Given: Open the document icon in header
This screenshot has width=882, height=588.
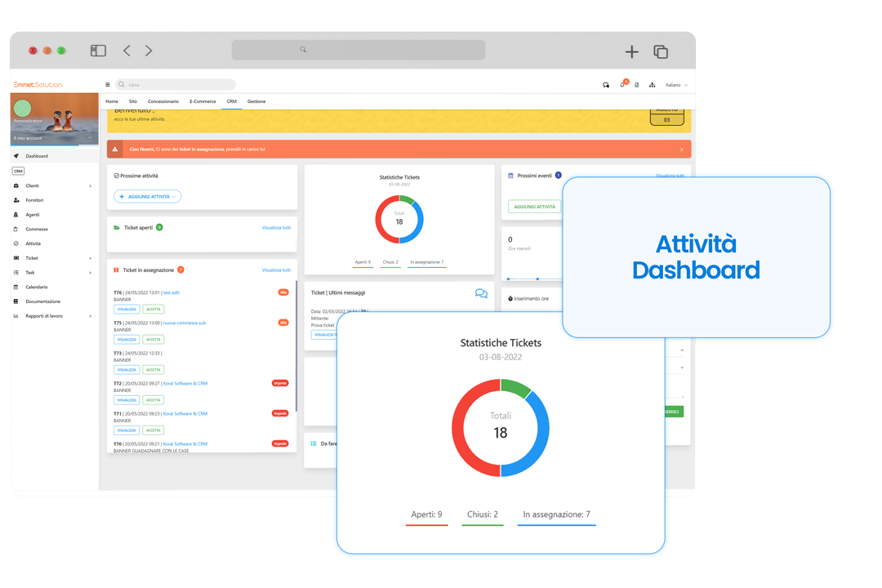Looking at the screenshot, I should (x=637, y=85).
